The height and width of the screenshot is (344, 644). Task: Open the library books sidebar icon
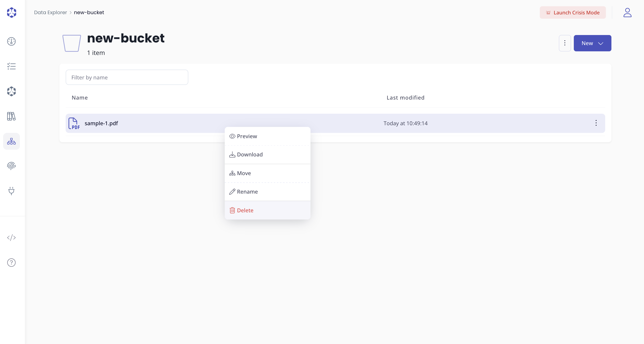pyautogui.click(x=11, y=116)
